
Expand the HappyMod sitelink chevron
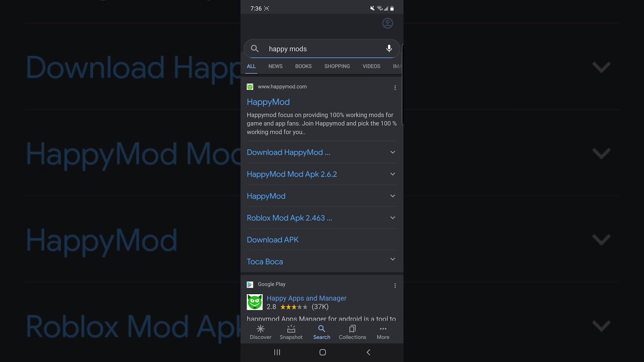pos(393,196)
